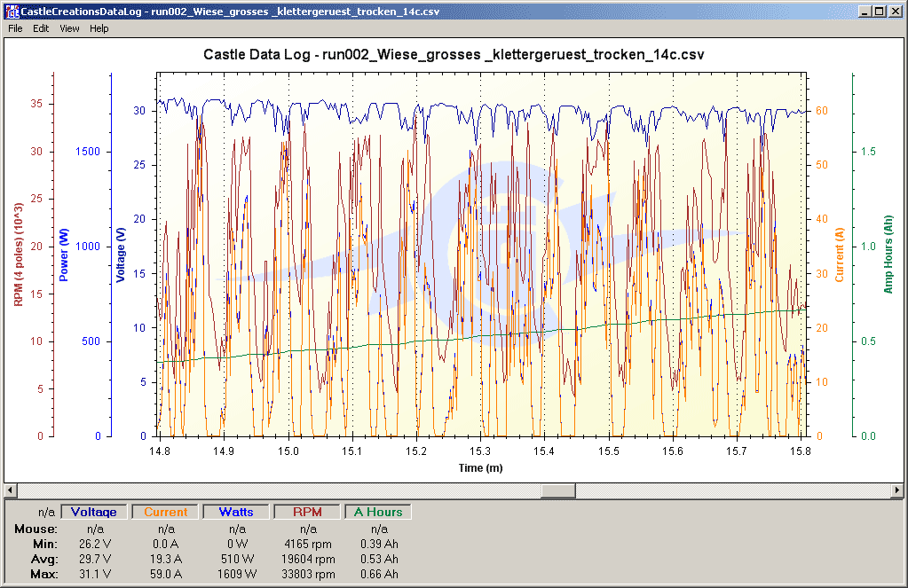The image size is (908, 588).
Task: Click the 'Max:' row label
Action: (44, 574)
